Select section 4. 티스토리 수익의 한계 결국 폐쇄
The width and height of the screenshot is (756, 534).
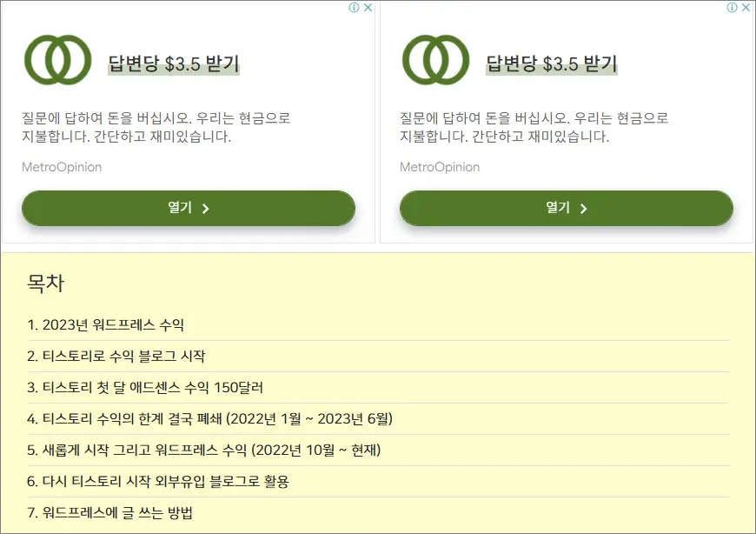[x=210, y=419]
